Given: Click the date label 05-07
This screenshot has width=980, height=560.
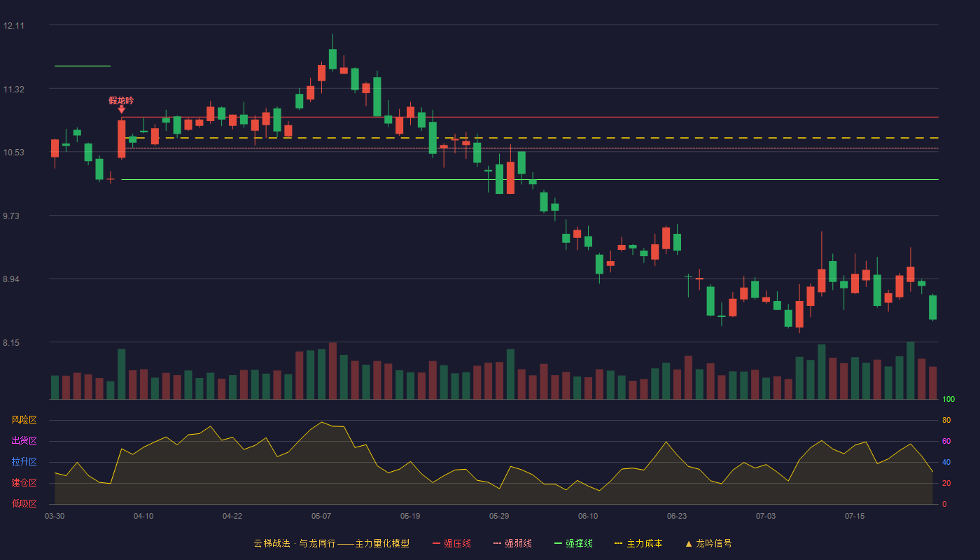Looking at the screenshot, I should pos(321,516).
